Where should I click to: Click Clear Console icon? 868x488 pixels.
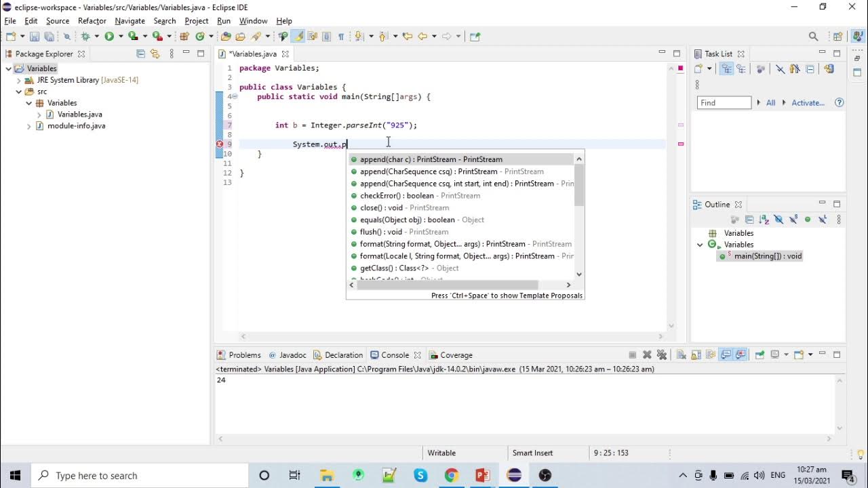coord(681,354)
